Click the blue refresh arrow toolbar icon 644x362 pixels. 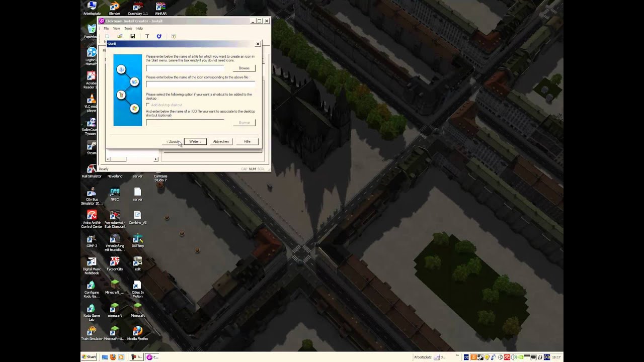[x=159, y=36]
